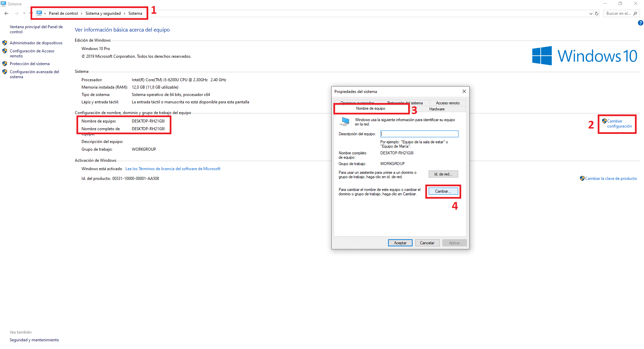This screenshot has height=349, width=644.
Task: Expand the address bar history dropdown
Action: click(591, 14)
